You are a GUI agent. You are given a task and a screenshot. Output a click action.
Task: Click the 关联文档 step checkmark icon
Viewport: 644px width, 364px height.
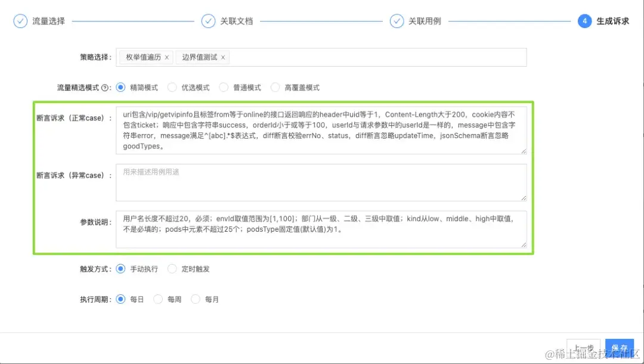[208, 21]
